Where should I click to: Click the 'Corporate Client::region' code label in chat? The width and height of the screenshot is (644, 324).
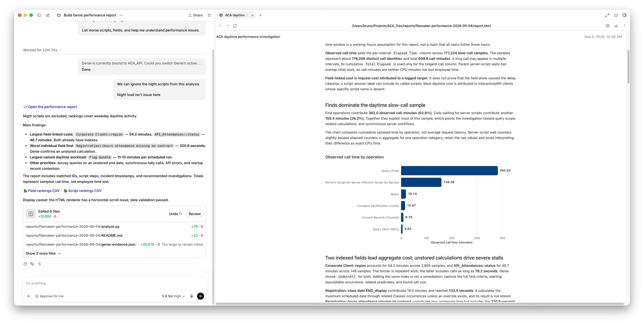pos(99,134)
